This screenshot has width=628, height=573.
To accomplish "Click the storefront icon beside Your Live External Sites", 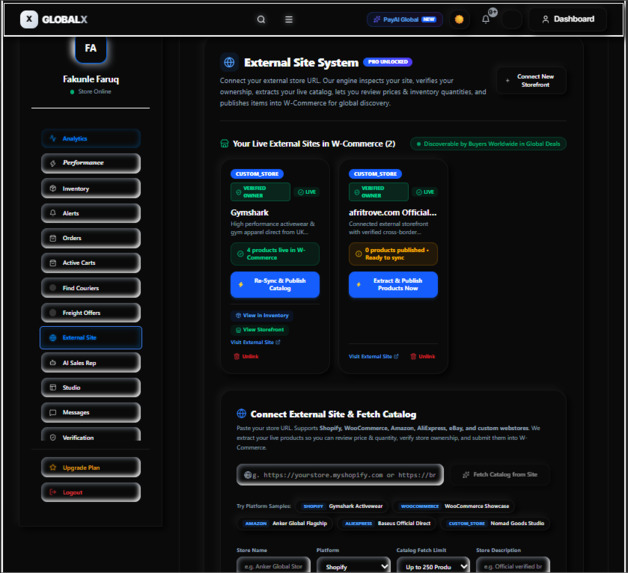I will 224,144.
